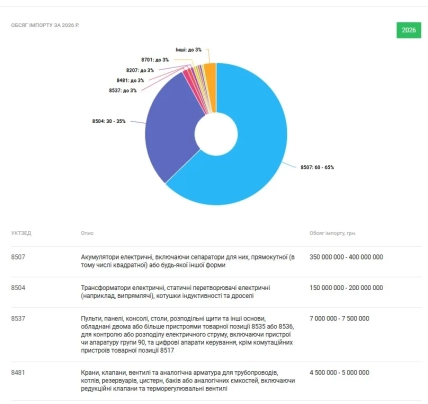Click the value '7 000 000 - 7 500 000'
This screenshot has width=428, height=404.
tap(339, 319)
